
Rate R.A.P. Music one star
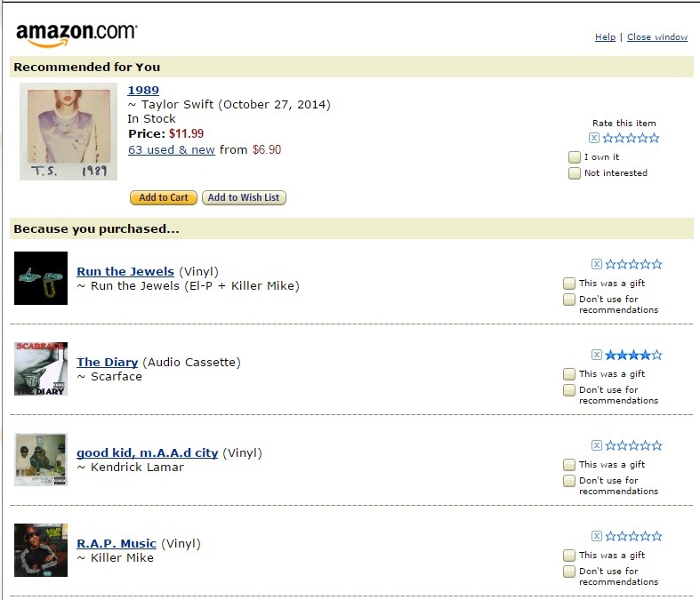point(610,536)
